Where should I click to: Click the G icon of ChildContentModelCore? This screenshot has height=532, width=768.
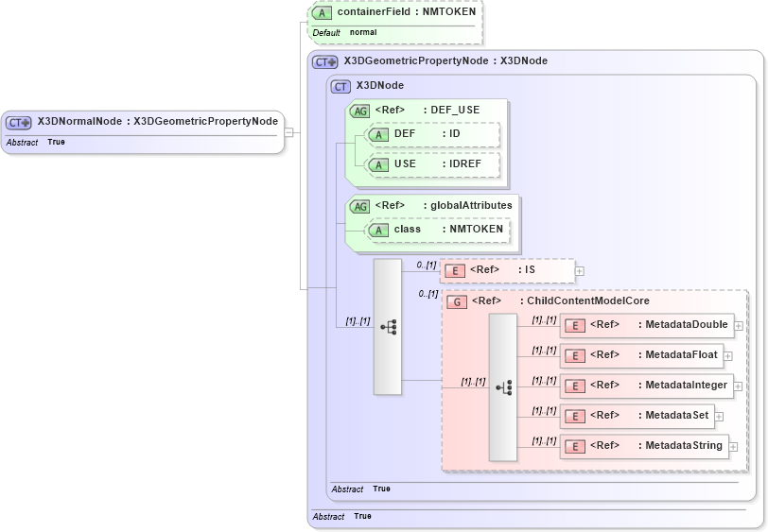(x=457, y=302)
